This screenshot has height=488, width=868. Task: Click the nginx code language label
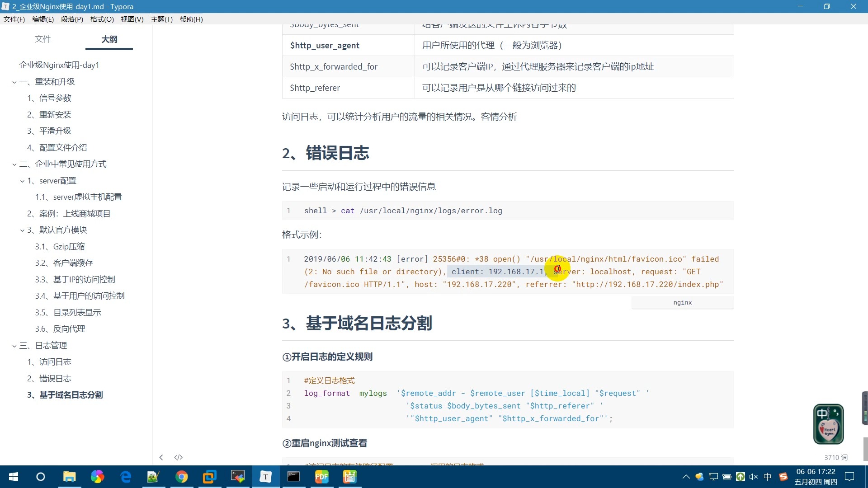[682, 303]
